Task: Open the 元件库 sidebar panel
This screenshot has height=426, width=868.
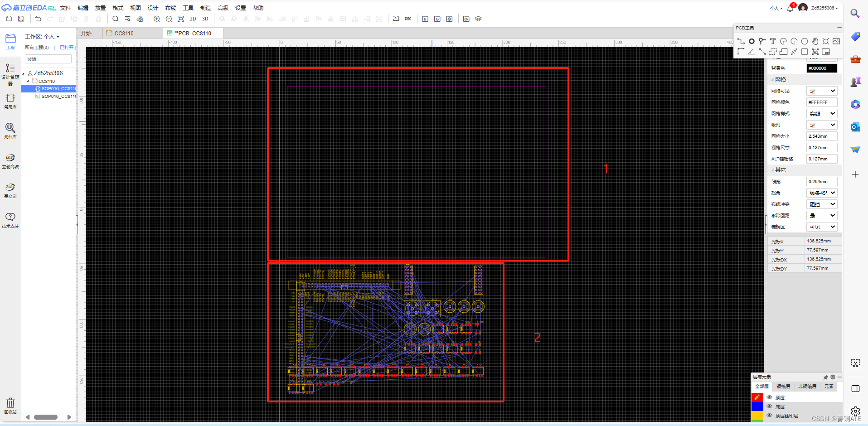Action: tap(10, 131)
